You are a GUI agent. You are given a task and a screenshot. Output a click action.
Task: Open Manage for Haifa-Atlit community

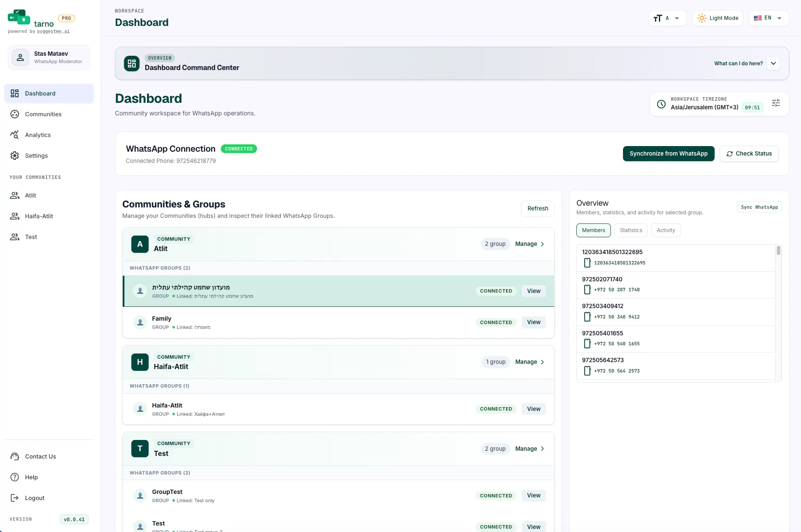[x=530, y=362]
